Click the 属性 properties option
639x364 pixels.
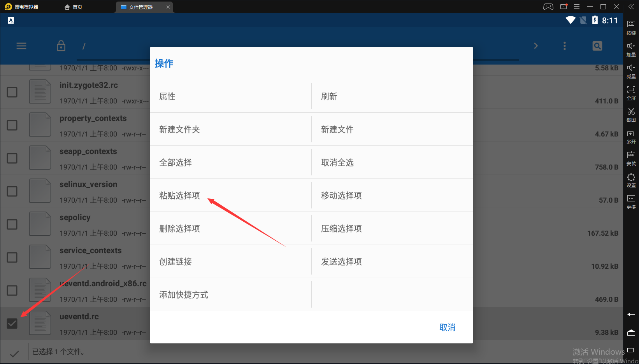[x=167, y=96]
